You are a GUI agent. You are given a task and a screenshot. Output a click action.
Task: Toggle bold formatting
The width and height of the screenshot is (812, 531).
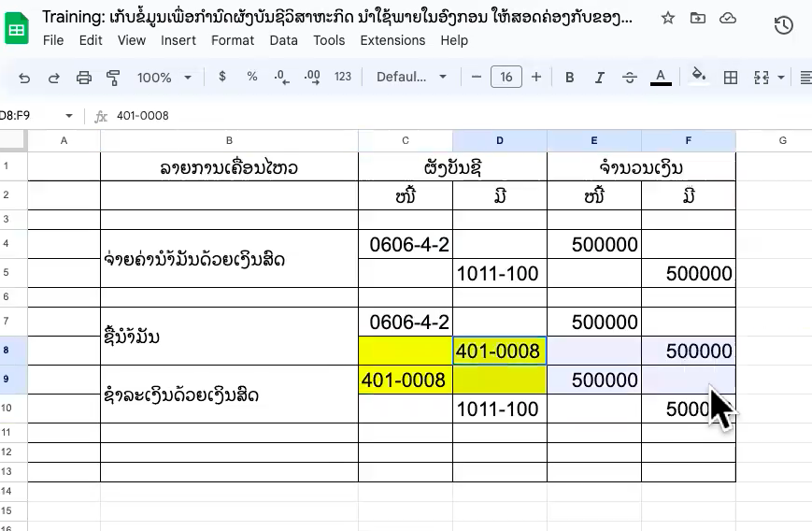tap(570, 78)
